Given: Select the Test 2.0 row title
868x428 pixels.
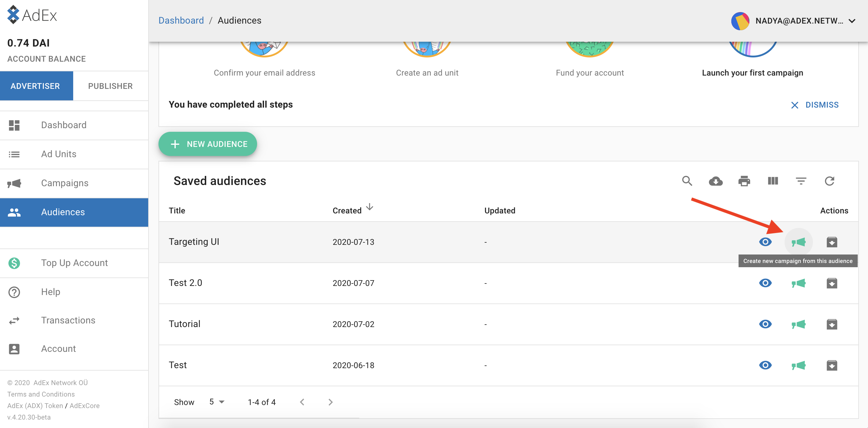Looking at the screenshot, I should click(185, 283).
